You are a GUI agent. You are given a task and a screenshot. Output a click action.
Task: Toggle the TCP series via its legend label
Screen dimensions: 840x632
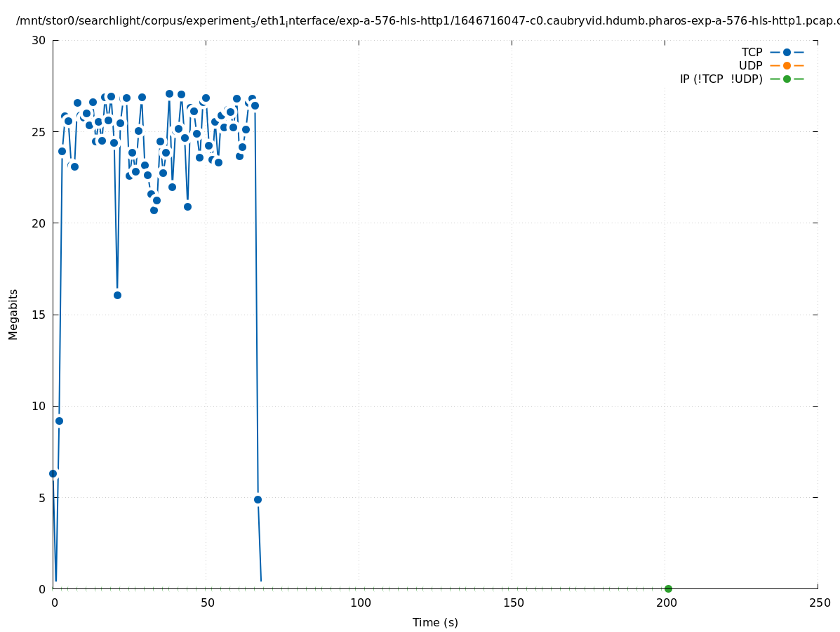point(752,53)
